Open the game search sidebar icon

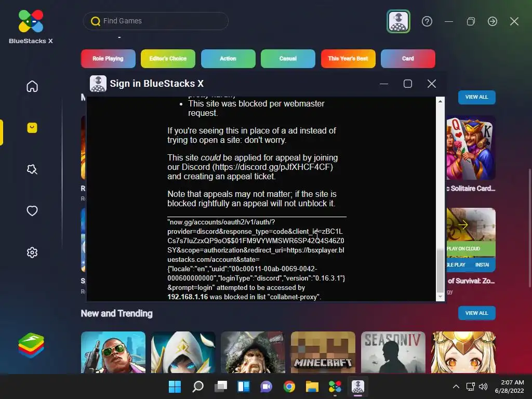(32, 169)
